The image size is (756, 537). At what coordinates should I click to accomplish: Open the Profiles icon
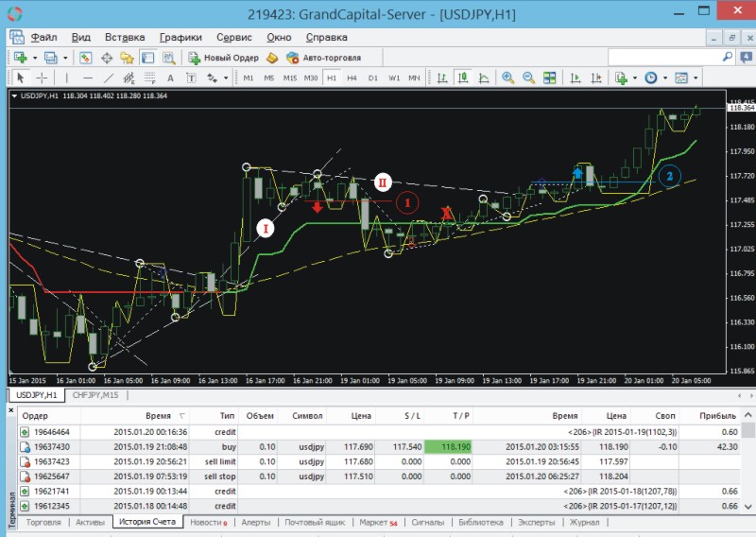[51, 58]
